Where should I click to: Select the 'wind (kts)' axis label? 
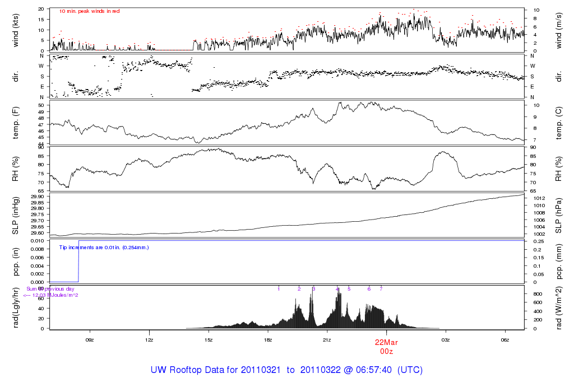click(15, 30)
